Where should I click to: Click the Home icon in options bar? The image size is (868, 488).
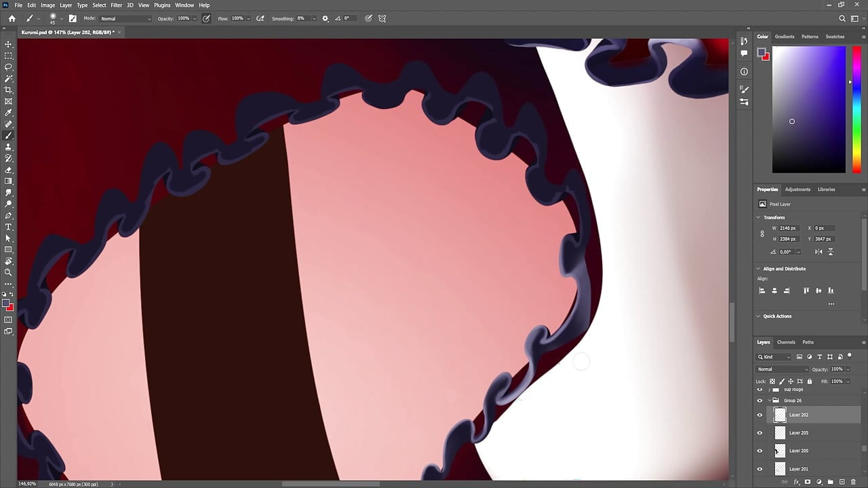point(12,18)
